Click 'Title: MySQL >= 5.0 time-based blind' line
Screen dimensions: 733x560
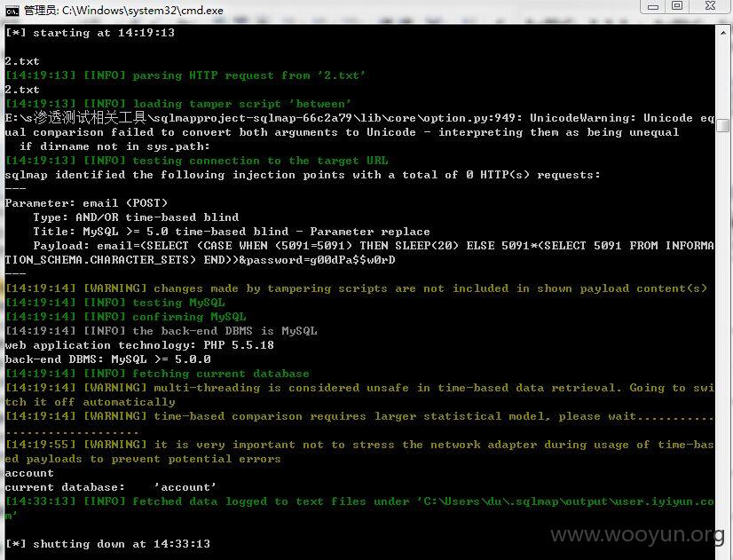coord(232,232)
